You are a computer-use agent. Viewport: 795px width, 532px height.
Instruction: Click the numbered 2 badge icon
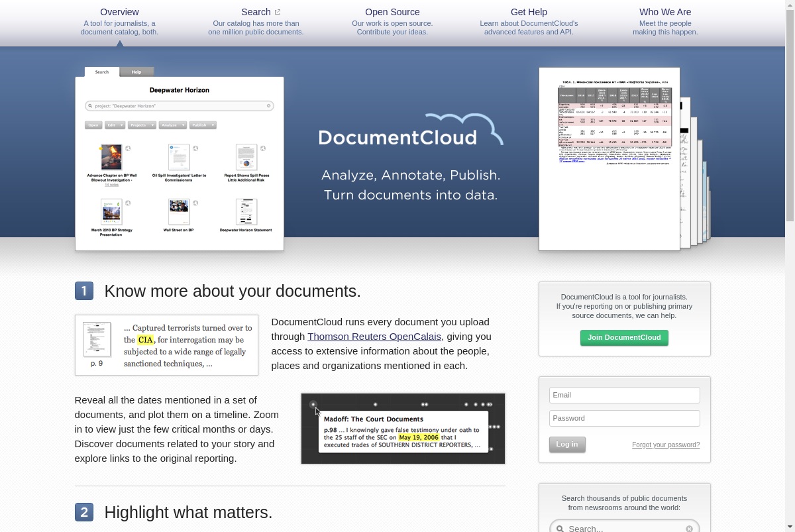(84, 512)
